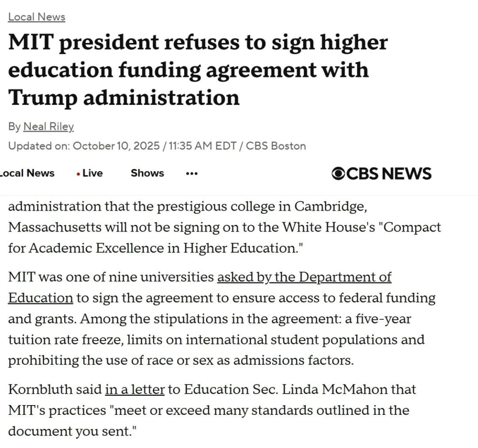Click the red dot beside Live
Screen dimensions: 478x448
(78, 174)
